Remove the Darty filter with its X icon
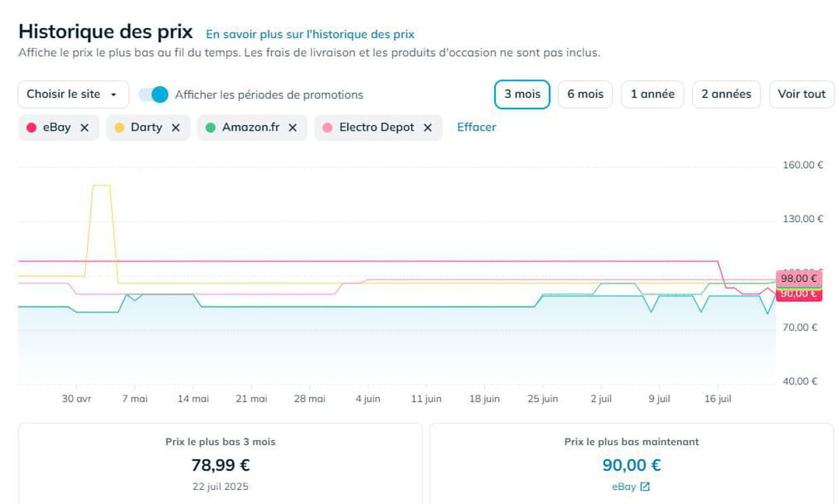Screen dimensions: 839x504 click(x=176, y=128)
